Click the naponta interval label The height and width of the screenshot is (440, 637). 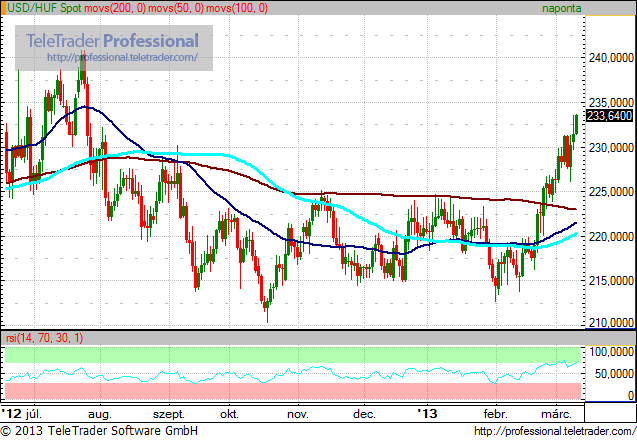tap(561, 8)
